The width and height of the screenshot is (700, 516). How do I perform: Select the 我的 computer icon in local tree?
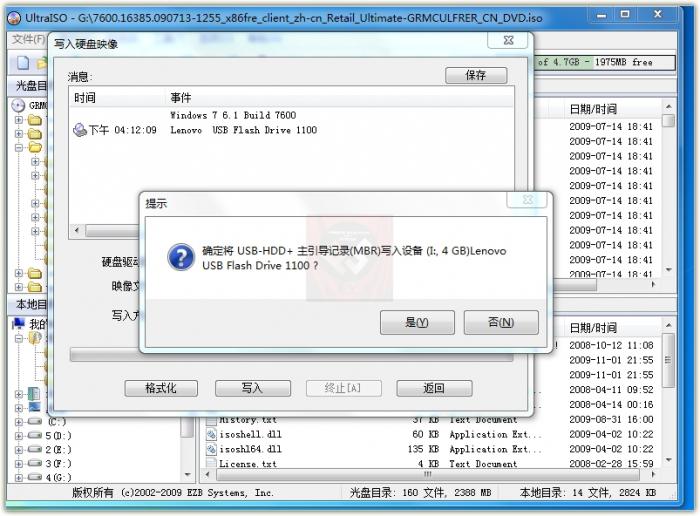pos(18,324)
